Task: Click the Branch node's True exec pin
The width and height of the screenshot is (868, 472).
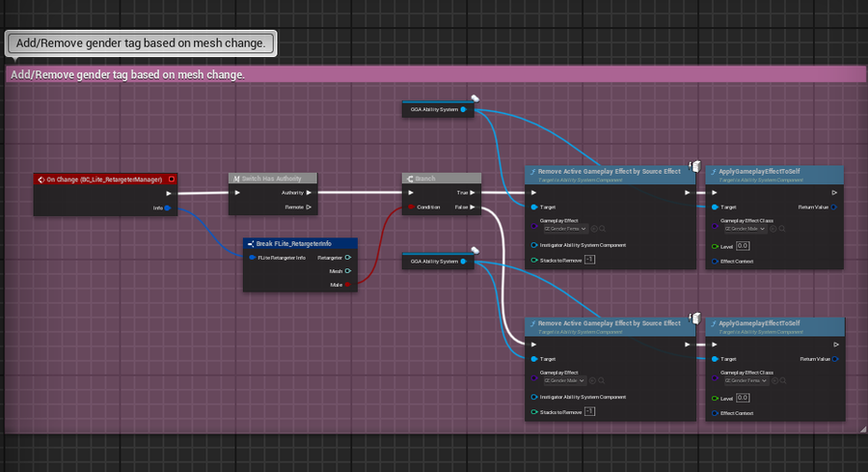Action: 473,193
